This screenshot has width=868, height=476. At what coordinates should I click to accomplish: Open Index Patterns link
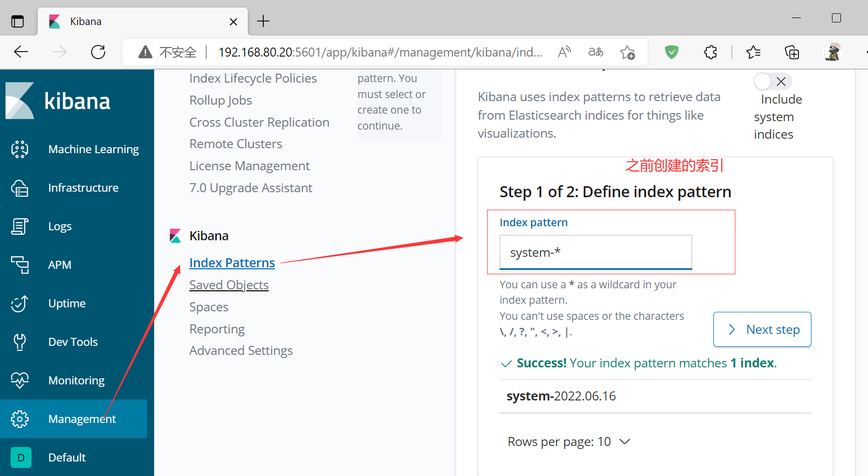(232, 263)
